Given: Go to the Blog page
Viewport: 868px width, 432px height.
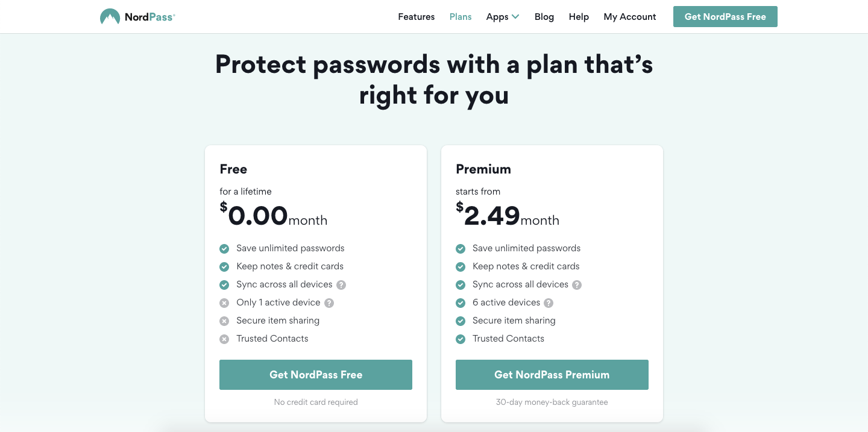Looking at the screenshot, I should pyautogui.click(x=544, y=17).
